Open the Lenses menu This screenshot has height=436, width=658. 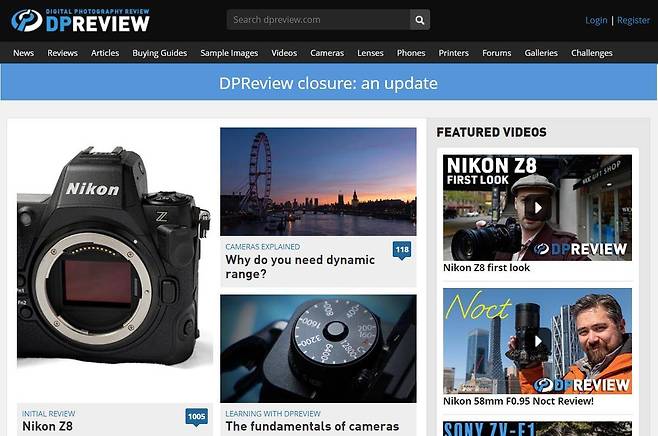(x=370, y=53)
